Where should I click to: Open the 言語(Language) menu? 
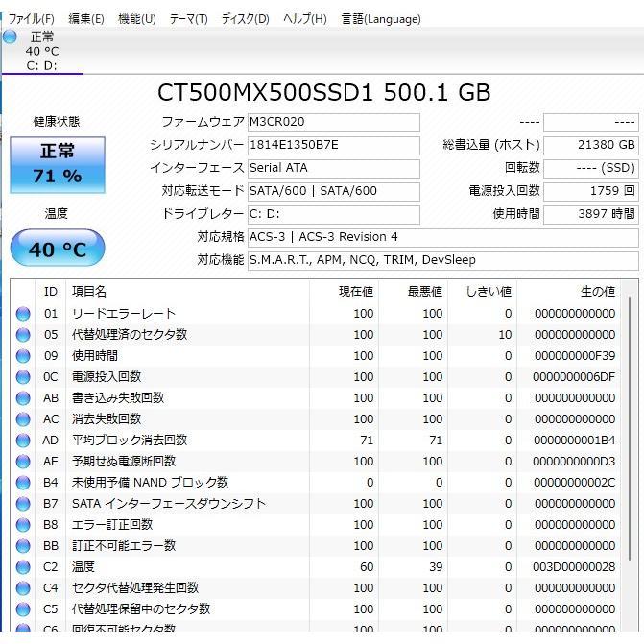pyautogui.click(x=381, y=19)
